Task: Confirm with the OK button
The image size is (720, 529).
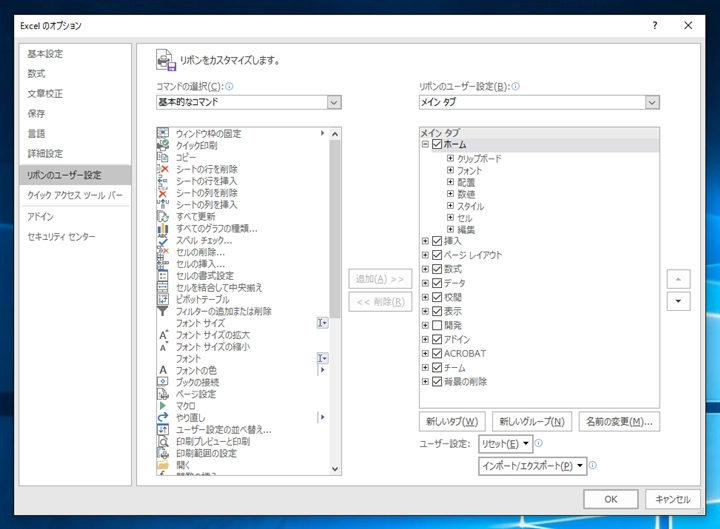Action: coord(611,499)
